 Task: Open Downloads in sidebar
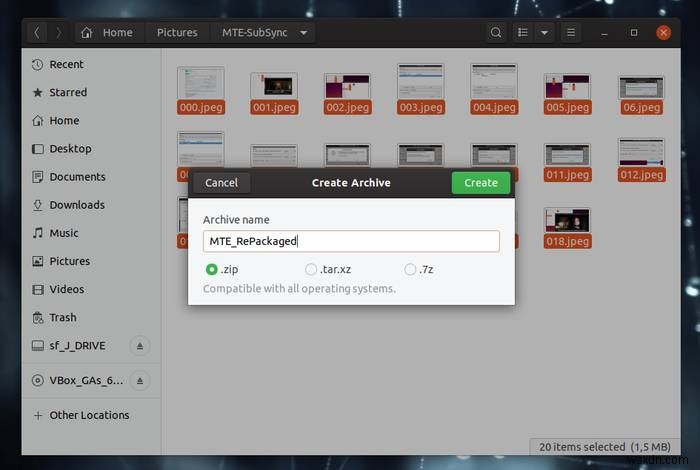click(91, 205)
